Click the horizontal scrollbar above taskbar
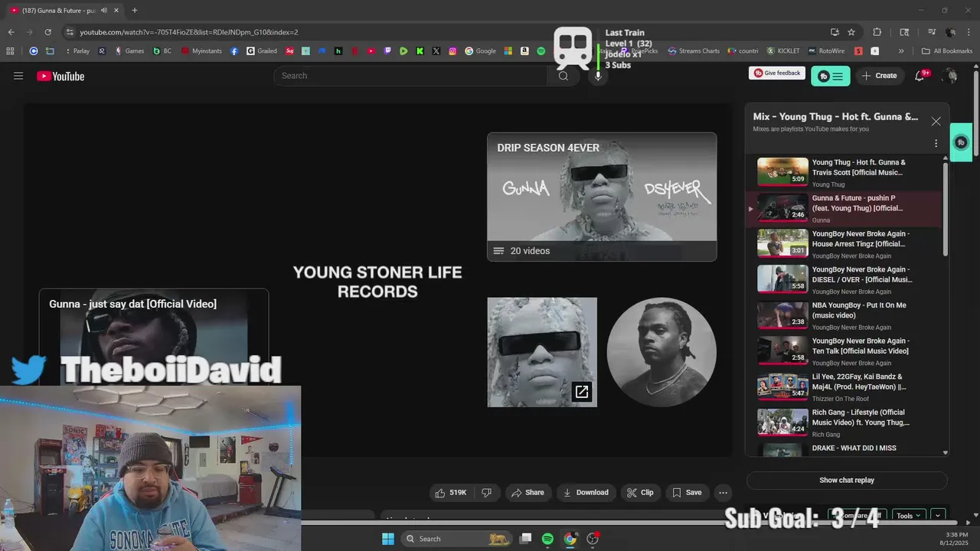Viewport: 980px width, 551px height. pyautogui.click(x=628, y=523)
